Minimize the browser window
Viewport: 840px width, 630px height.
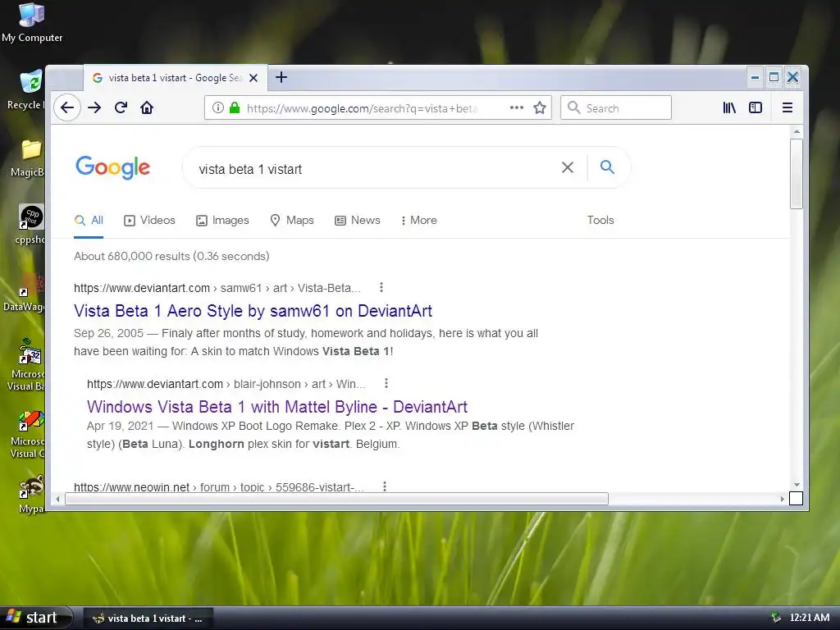pos(755,78)
